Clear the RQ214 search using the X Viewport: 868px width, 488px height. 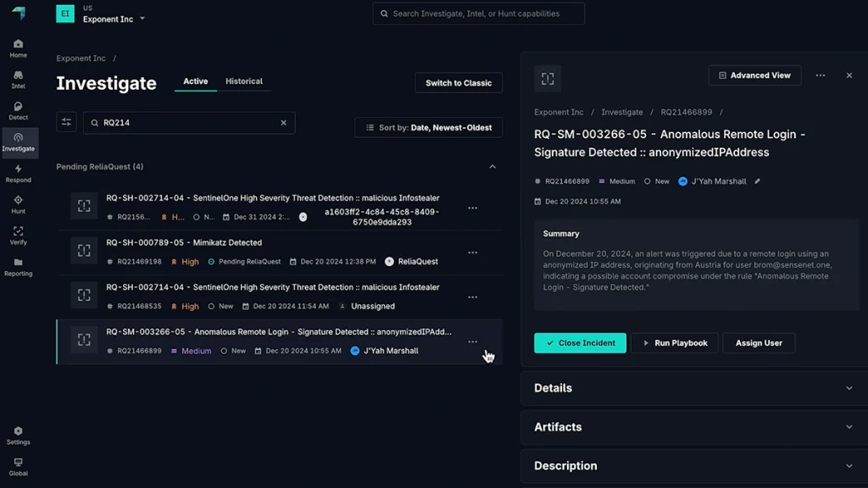(284, 122)
